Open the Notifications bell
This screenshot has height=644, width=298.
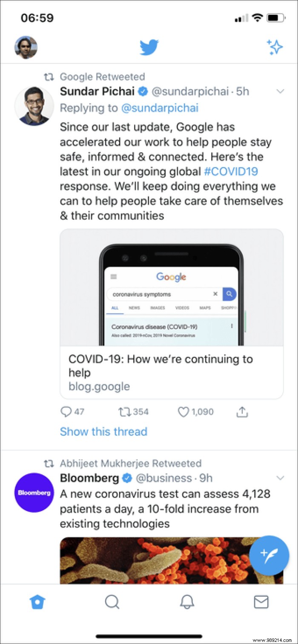click(x=186, y=602)
